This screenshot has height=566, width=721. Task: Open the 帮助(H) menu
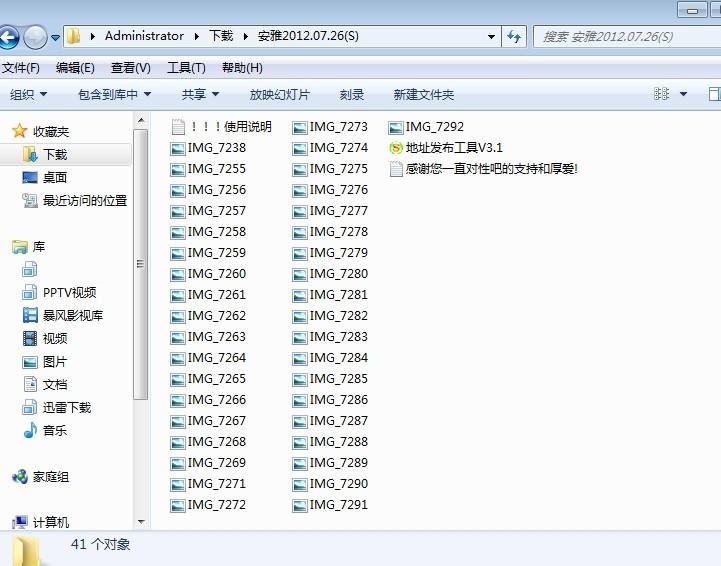(242, 68)
